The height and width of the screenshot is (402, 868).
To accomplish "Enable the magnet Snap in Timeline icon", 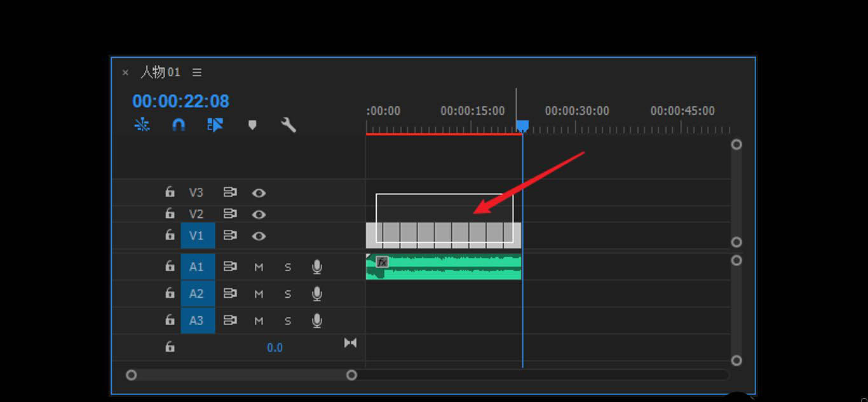I will 179,125.
